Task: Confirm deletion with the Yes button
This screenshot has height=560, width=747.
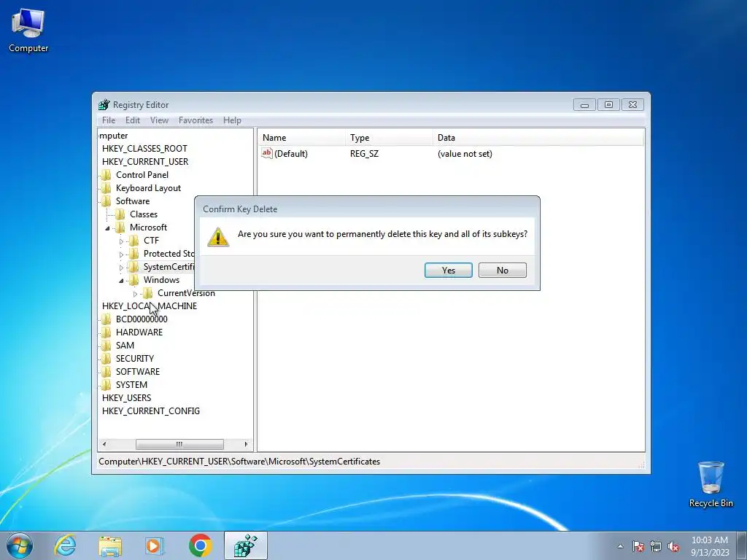Action: click(x=449, y=270)
